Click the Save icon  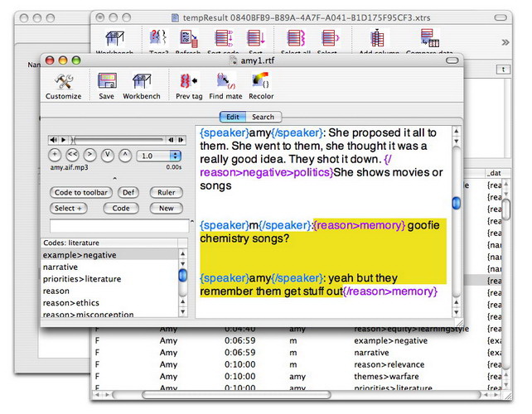click(106, 82)
